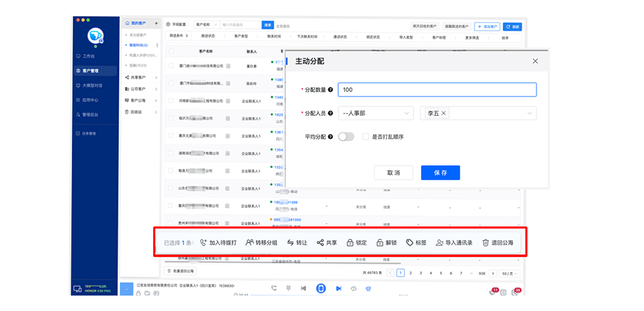
Task: Click the blue cup avatar logo
Action: (95, 35)
